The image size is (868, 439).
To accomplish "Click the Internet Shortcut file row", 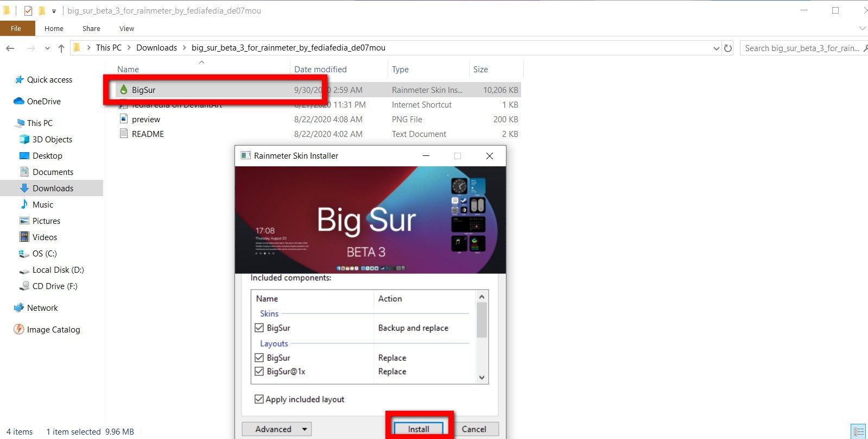I will pyautogui.click(x=318, y=105).
